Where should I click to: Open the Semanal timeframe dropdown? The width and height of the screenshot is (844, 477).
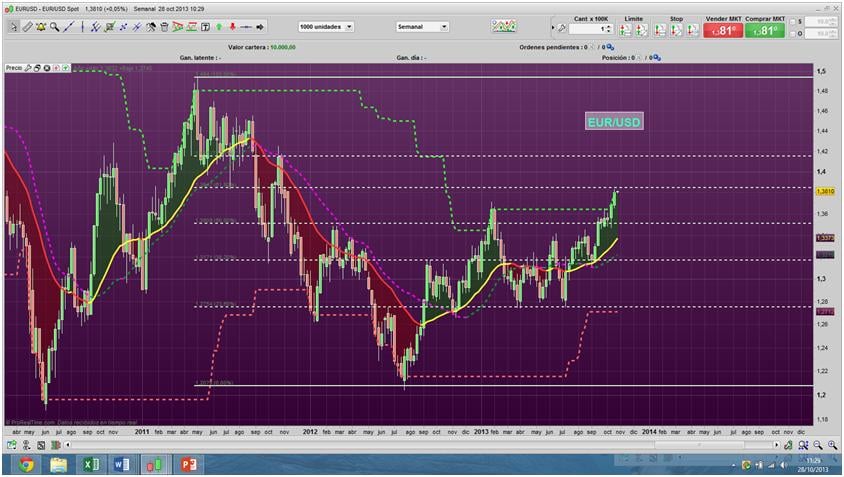click(444, 27)
